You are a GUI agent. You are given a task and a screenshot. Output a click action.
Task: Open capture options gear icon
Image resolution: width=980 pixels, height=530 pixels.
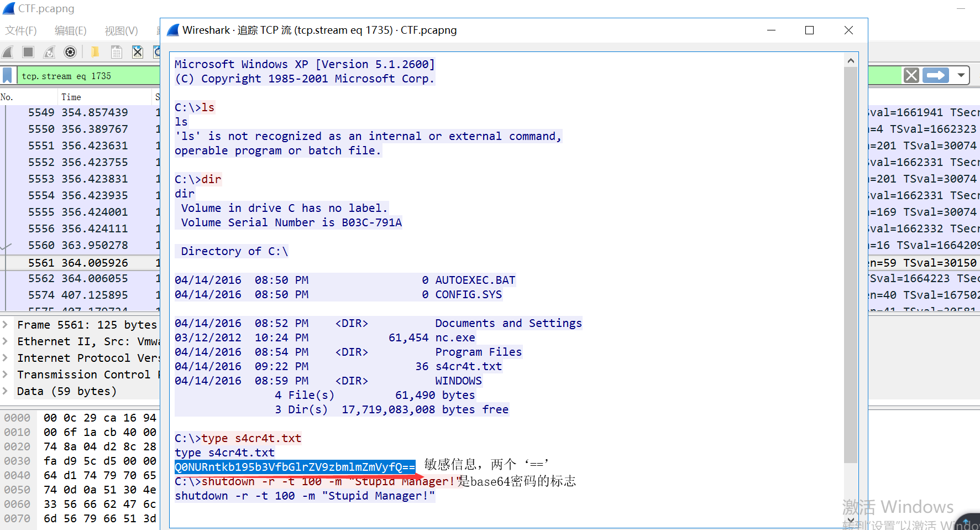[x=70, y=52]
